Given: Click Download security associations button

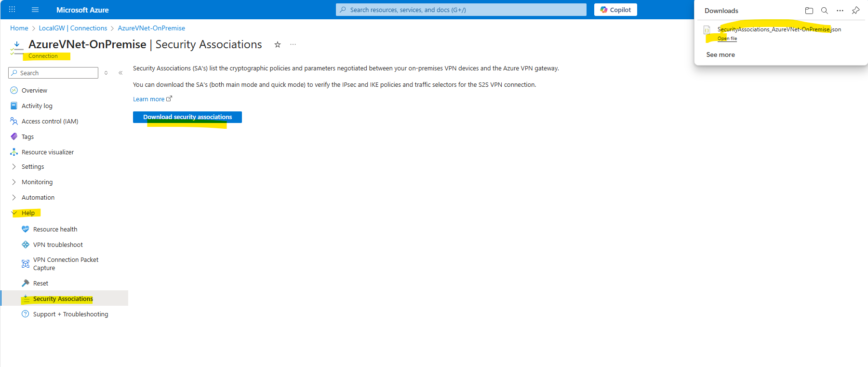Looking at the screenshot, I should click(x=187, y=117).
